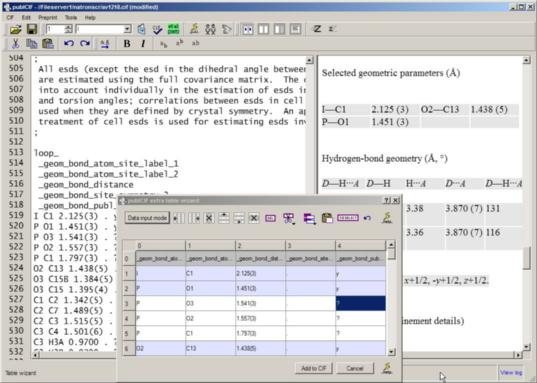The width and height of the screenshot is (537, 383).
Task: Click column header 2 in wizard table
Action: tap(260, 246)
